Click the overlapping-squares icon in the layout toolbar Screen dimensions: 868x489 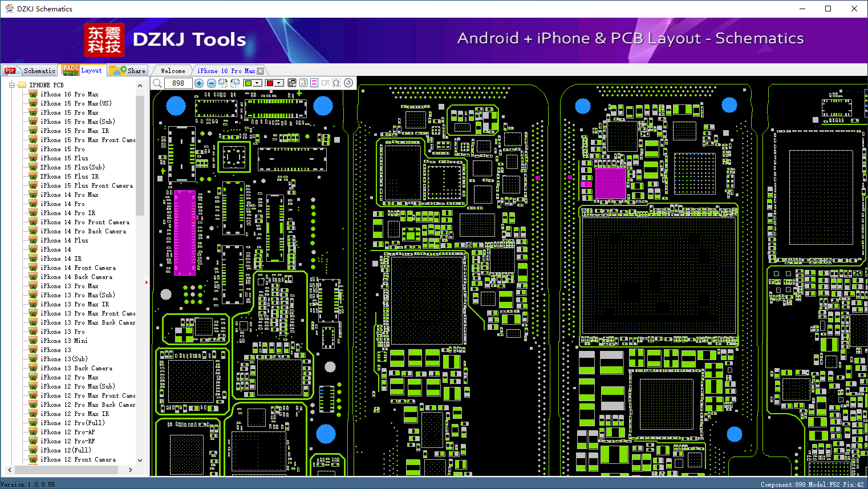[292, 83]
